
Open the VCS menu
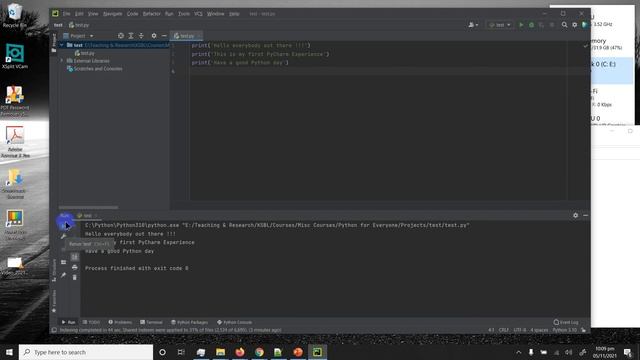pyautogui.click(x=198, y=13)
